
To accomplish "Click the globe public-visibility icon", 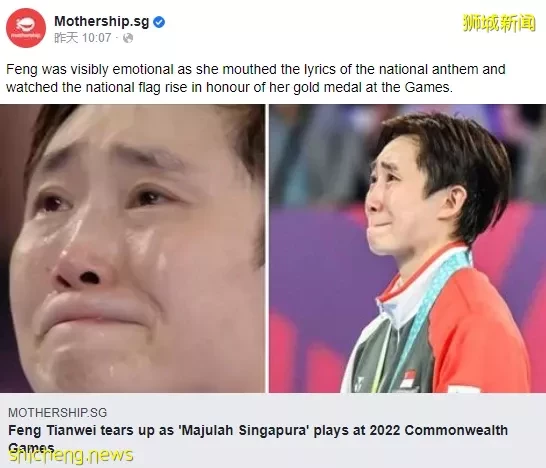I will 128,38.
